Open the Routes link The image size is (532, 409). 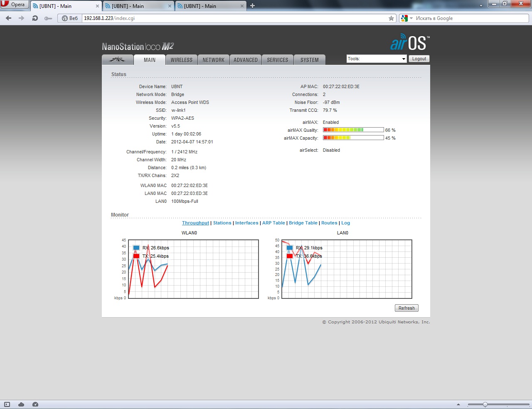click(329, 223)
